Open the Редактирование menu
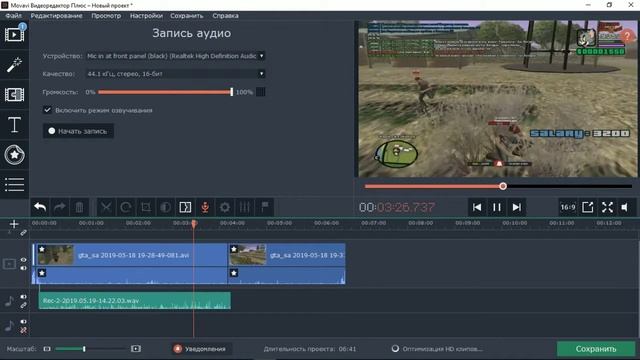This screenshot has width=640, height=360. coord(56,16)
